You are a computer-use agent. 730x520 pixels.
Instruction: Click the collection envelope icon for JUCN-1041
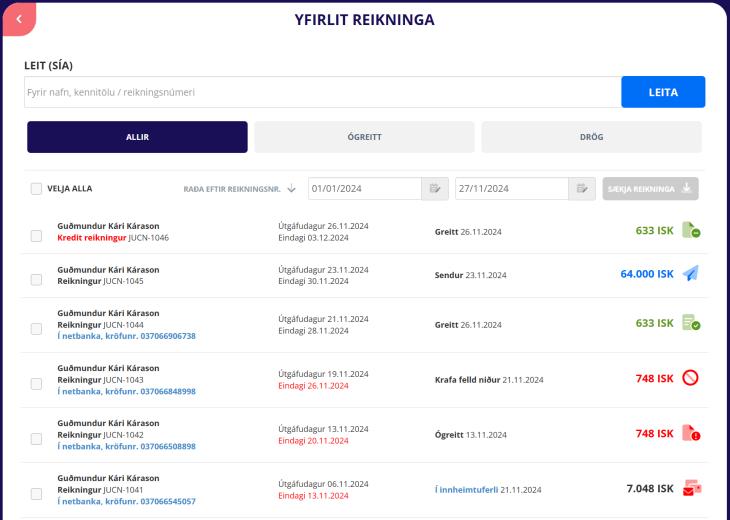(x=690, y=488)
